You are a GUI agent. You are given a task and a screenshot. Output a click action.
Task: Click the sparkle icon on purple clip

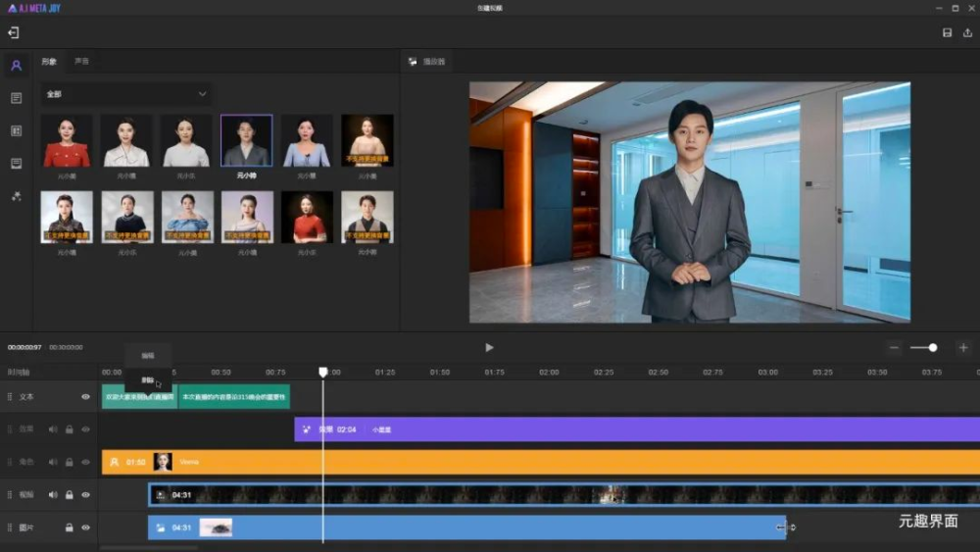[x=306, y=429]
